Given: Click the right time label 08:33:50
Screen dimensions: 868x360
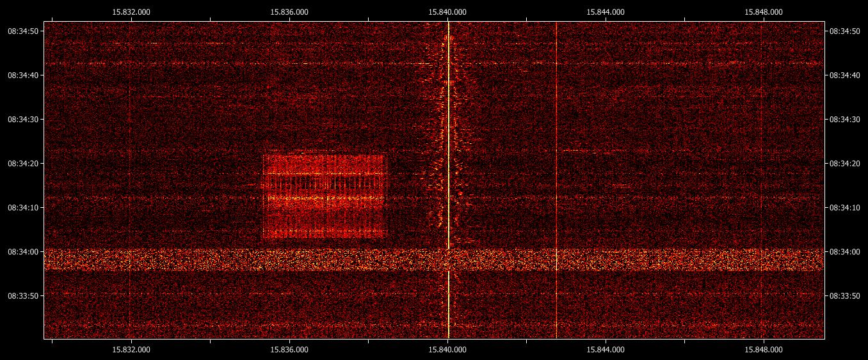Looking at the screenshot, I should tap(845, 296).
